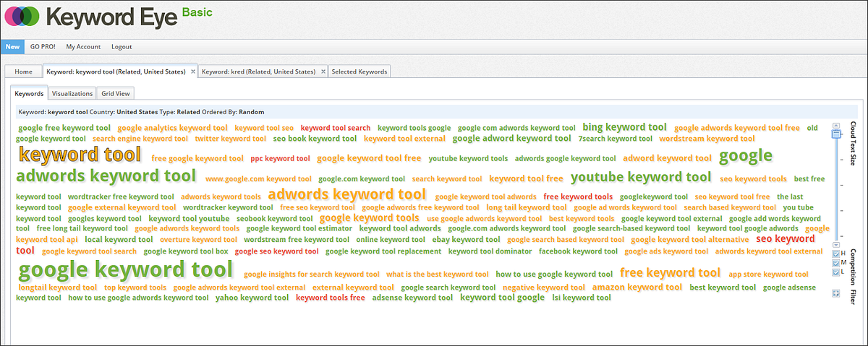Click keyword 'google insights for search keyword tool'
The image size is (868, 346).
pyautogui.click(x=312, y=274)
